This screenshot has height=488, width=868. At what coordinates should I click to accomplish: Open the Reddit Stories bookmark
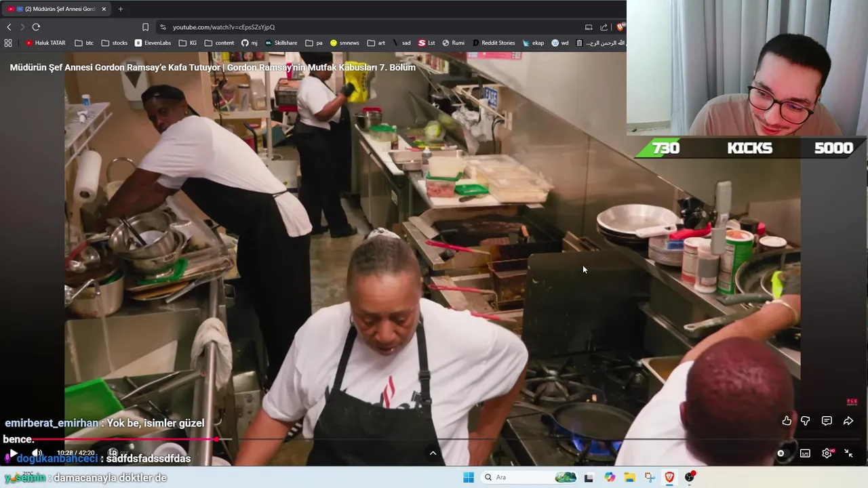click(x=494, y=43)
